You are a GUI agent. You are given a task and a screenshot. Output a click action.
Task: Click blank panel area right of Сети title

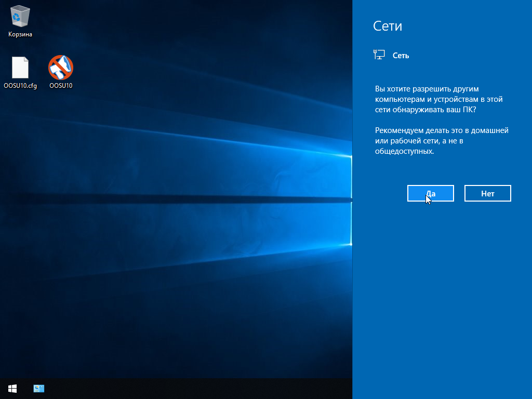[468, 26]
